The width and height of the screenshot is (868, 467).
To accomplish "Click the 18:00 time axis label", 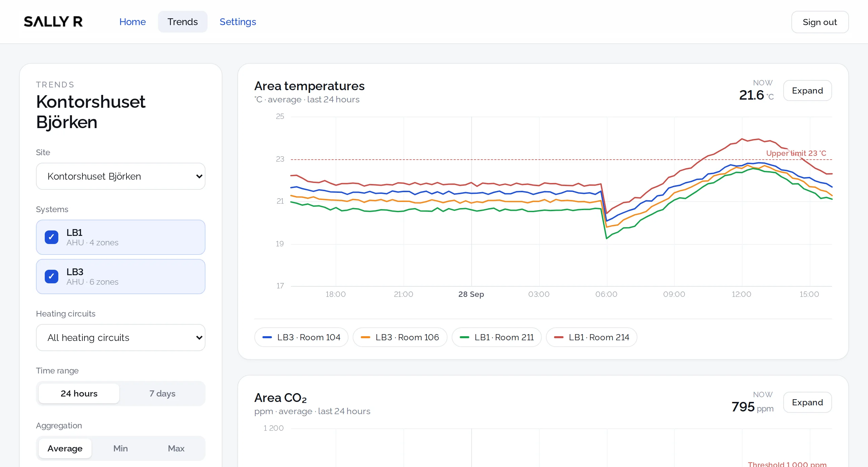I will [336, 294].
